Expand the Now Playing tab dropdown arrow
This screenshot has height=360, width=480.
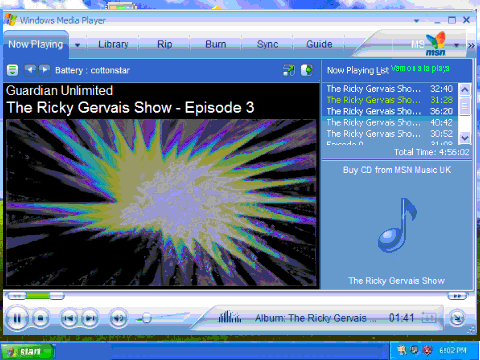(x=77, y=45)
